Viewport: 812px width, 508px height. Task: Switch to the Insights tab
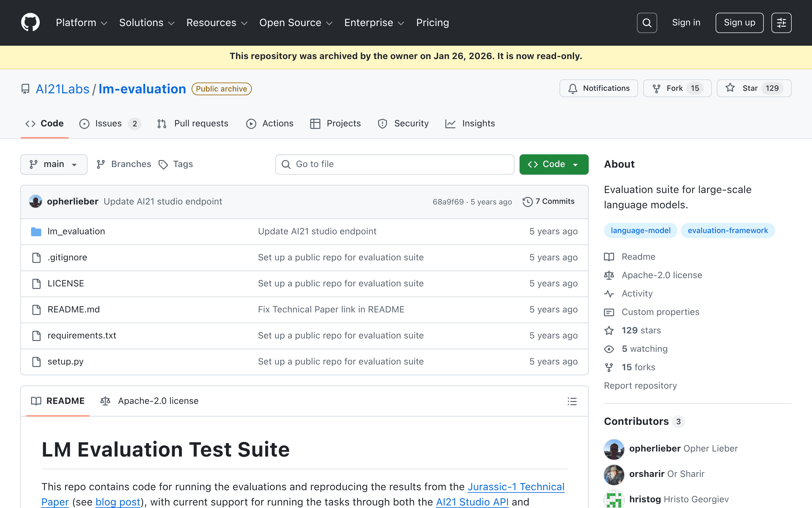point(470,124)
